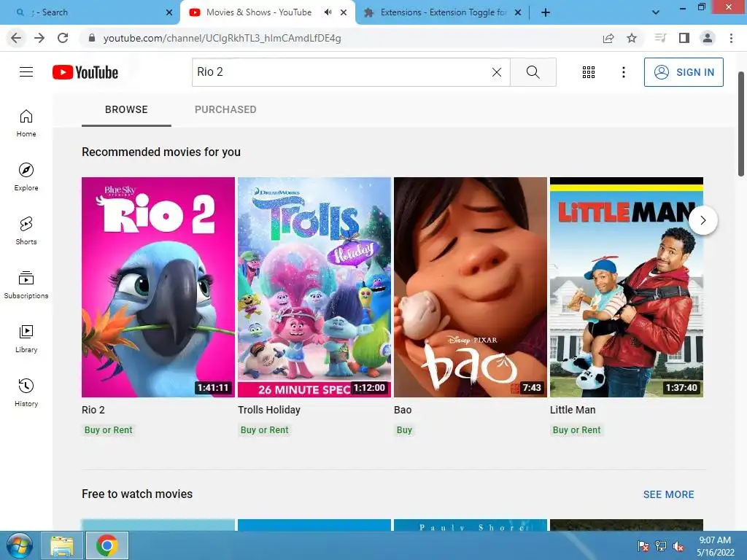Click the Little Man title
Screen dimensions: 747x560
click(573, 410)
